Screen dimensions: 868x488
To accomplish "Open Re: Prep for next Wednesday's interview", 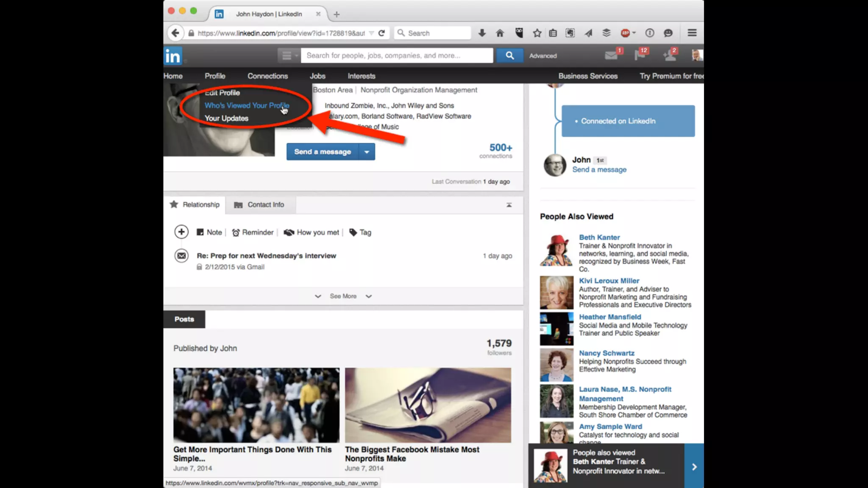I will pyautogui.click(x=266, y=256).
